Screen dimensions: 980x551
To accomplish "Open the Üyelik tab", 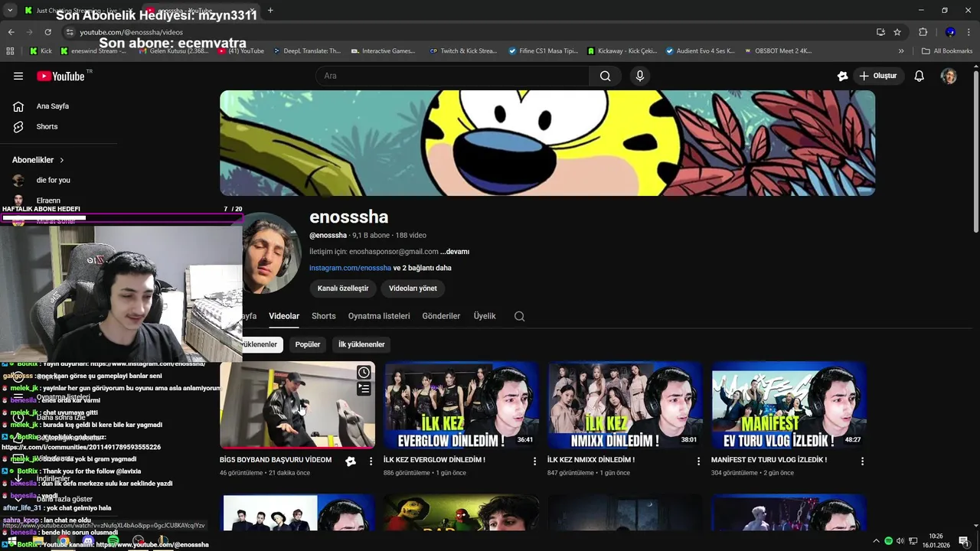I will (485, 316).
